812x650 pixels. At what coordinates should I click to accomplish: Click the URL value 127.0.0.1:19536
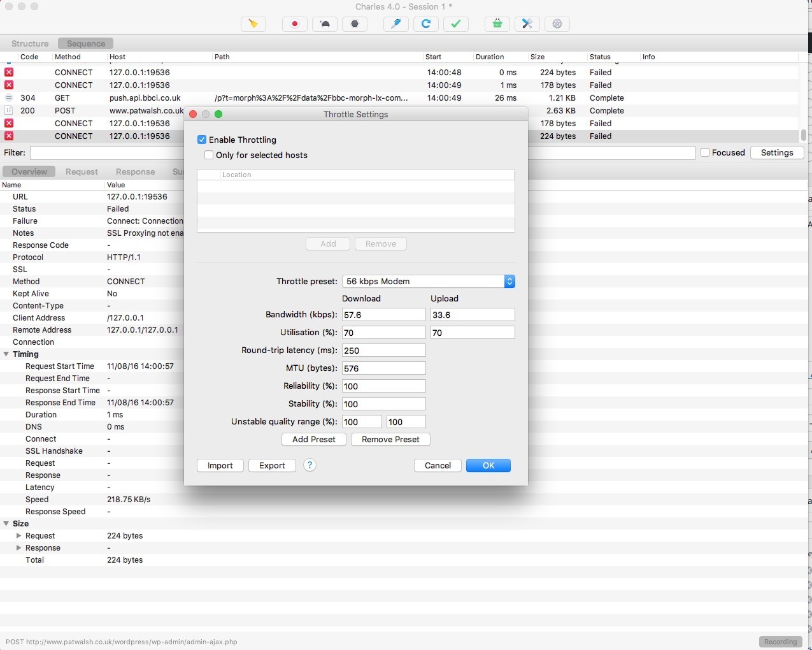(x=137, y=197)
